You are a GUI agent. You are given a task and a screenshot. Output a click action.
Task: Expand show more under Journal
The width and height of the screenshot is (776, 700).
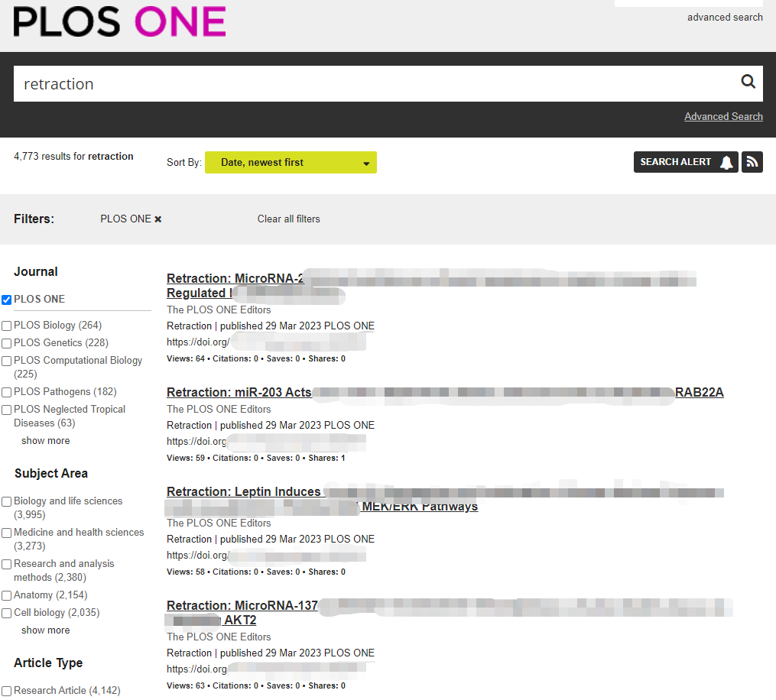pyautogui.click(x=46, y=441)
